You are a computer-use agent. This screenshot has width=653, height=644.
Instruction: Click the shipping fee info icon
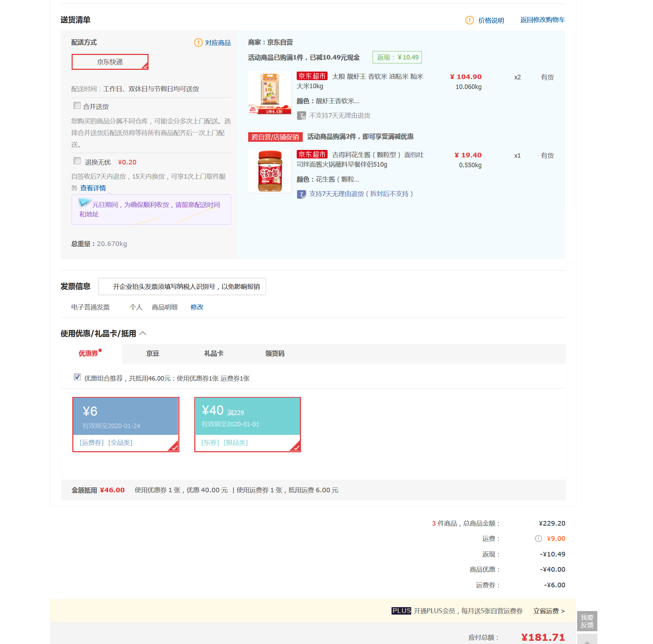538,539
